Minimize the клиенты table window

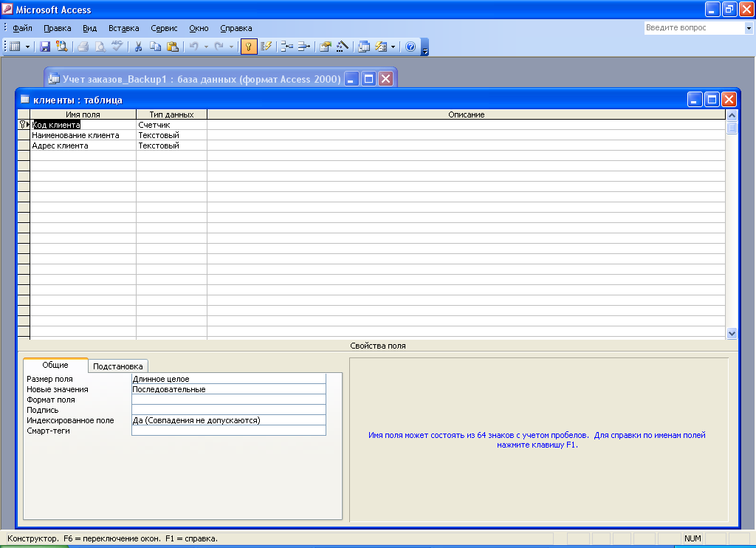tap(695, 100)
